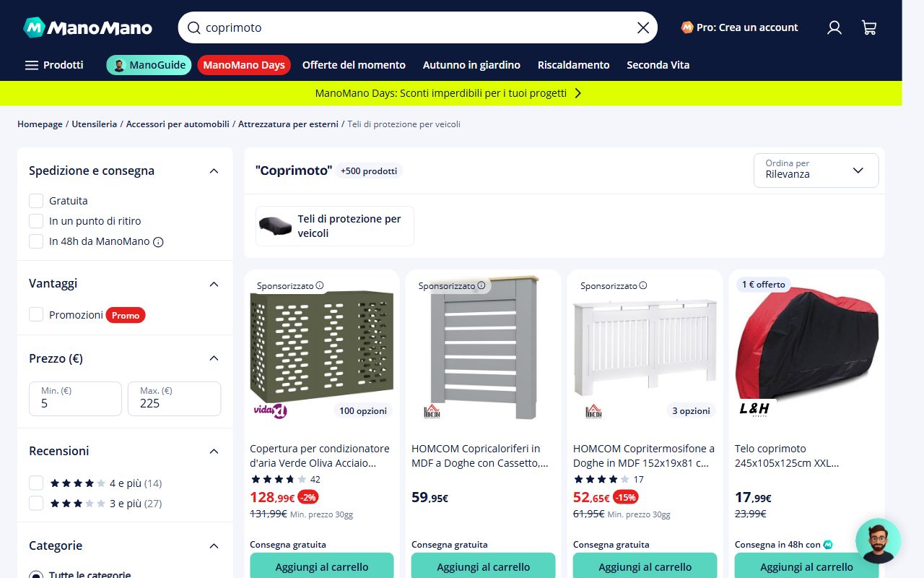Screen dimensions: 924x578
Task: Click the car cover category thumbnail
Action: 275,226
